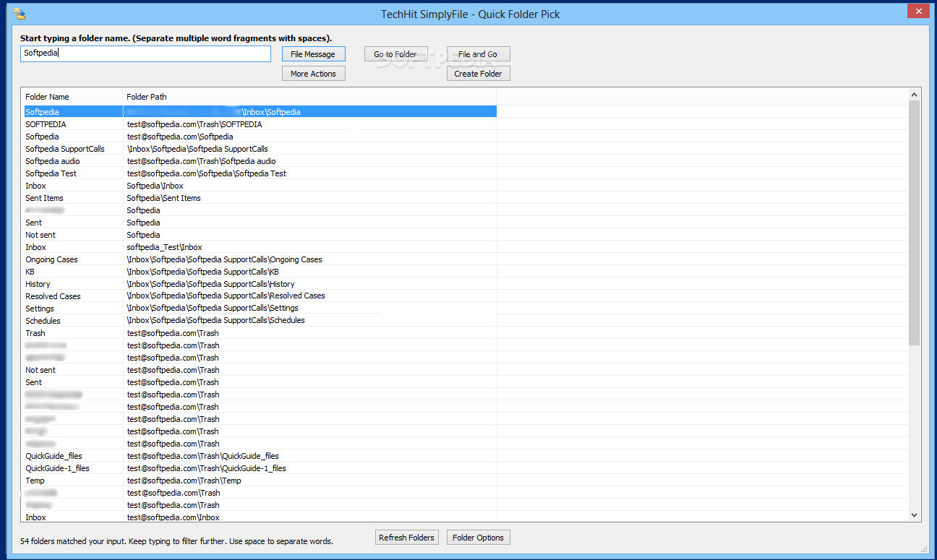Select the Softpedia Test folder
This screenshot has height=560, width=937.
click(x=260, y=173)
